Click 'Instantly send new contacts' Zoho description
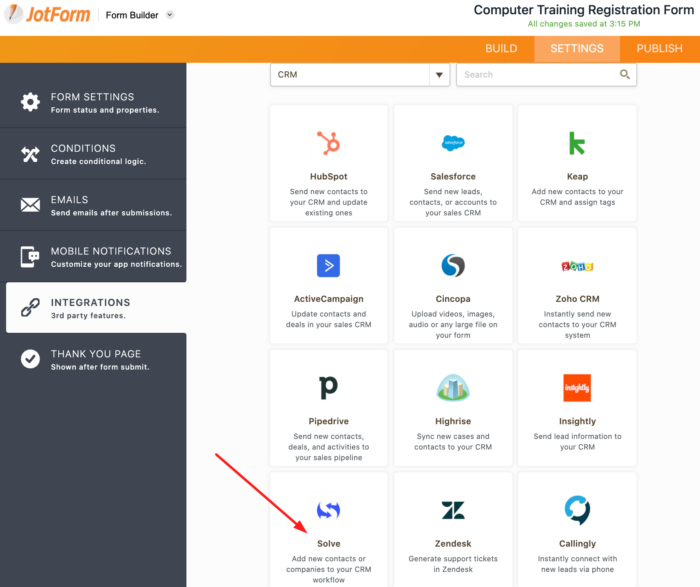Image resolution: width=700 pixels, height=587 pixels. click(x=577, y=325)
